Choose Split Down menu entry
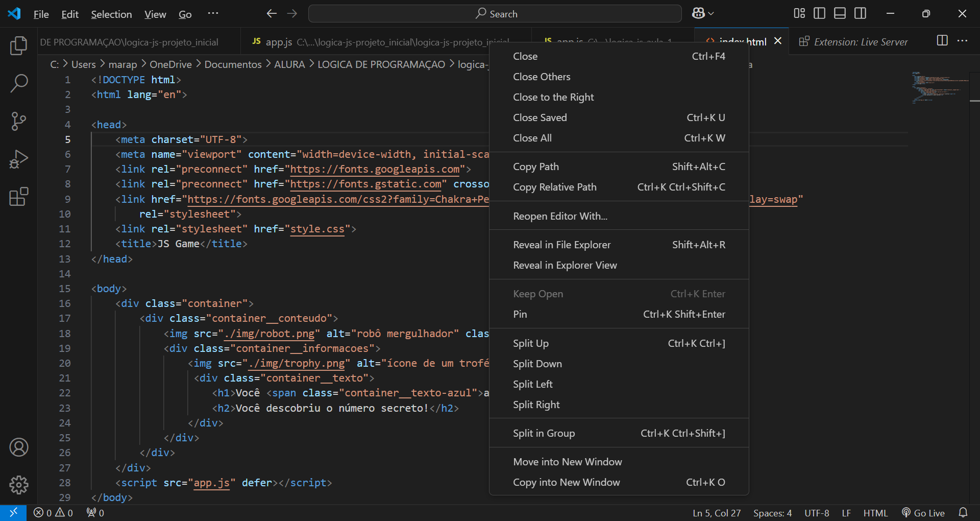 [619, 364]
